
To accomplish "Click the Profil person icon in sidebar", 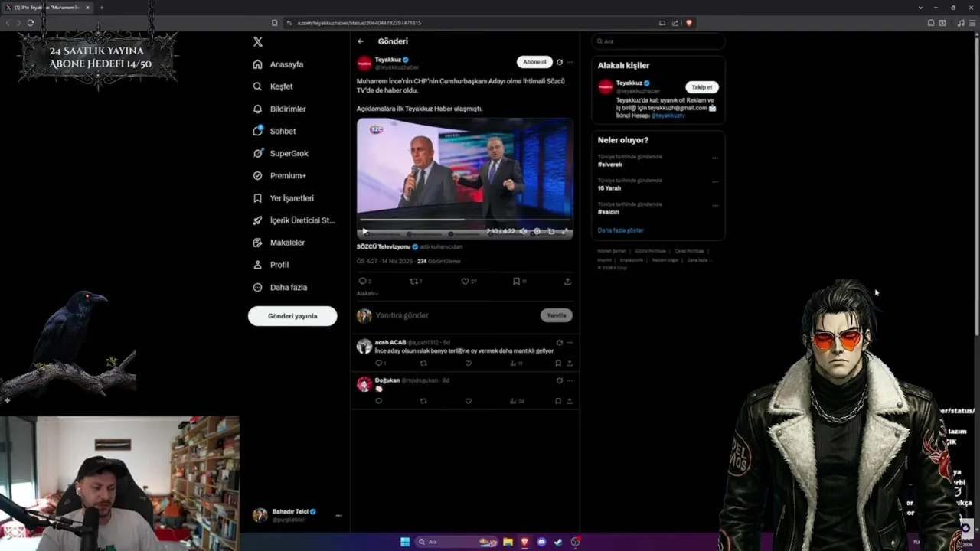I will [257, 265].
